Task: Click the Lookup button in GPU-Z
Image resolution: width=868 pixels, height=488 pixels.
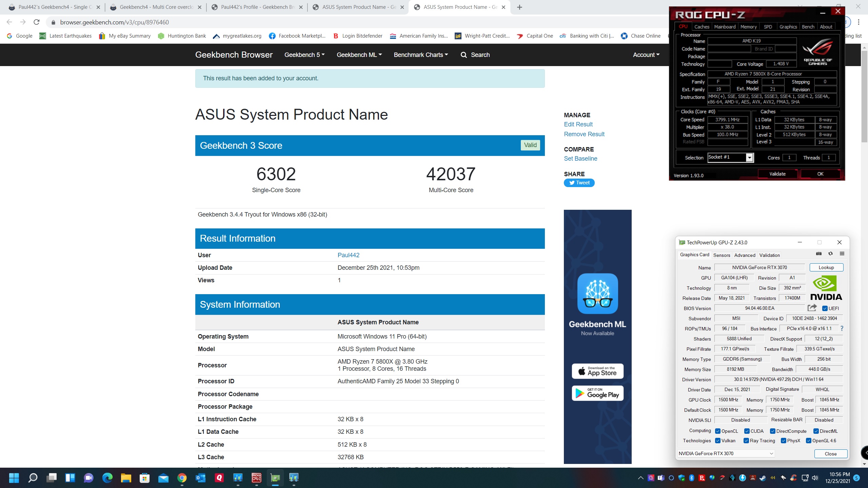Action: pos(826,267)
